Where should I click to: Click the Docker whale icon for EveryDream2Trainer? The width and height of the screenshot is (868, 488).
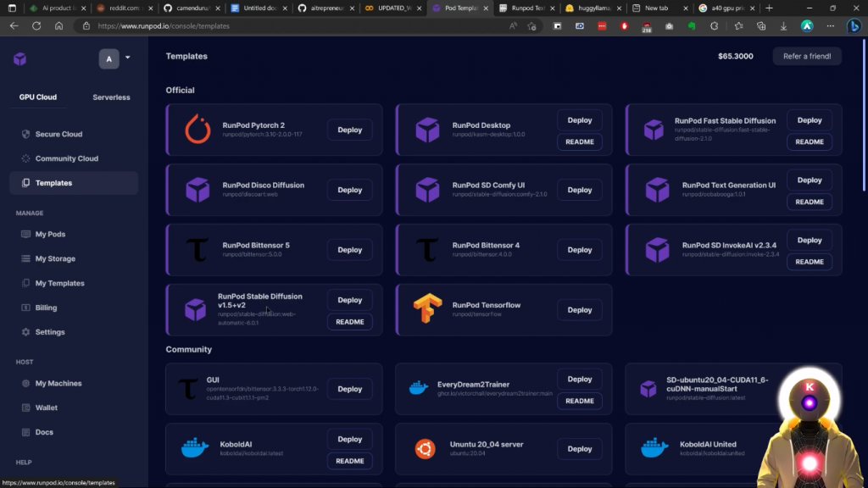point(419,389)
